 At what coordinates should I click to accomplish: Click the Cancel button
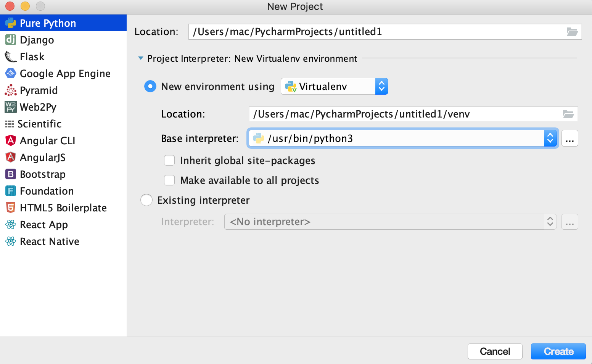(x=495, y=351)
